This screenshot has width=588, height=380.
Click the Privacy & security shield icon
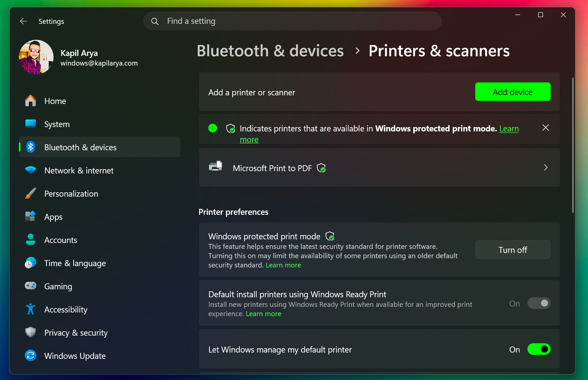(x=30, y=332)
